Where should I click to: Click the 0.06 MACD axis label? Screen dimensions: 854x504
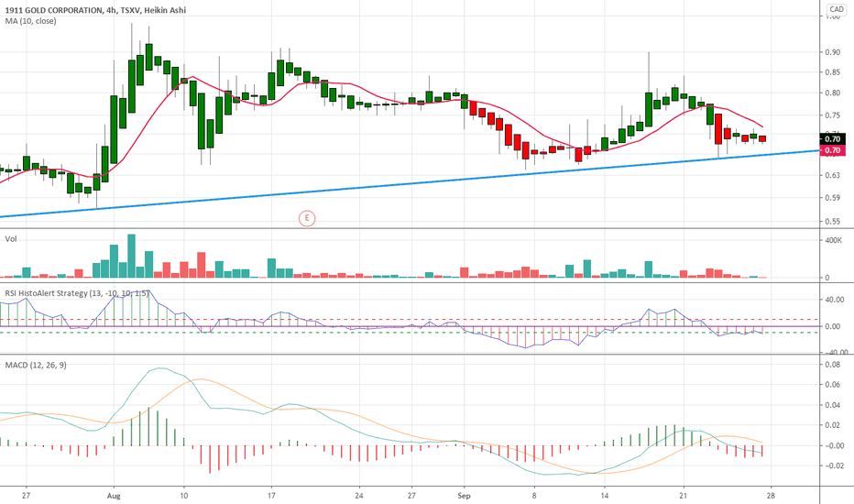click(832, 385)
